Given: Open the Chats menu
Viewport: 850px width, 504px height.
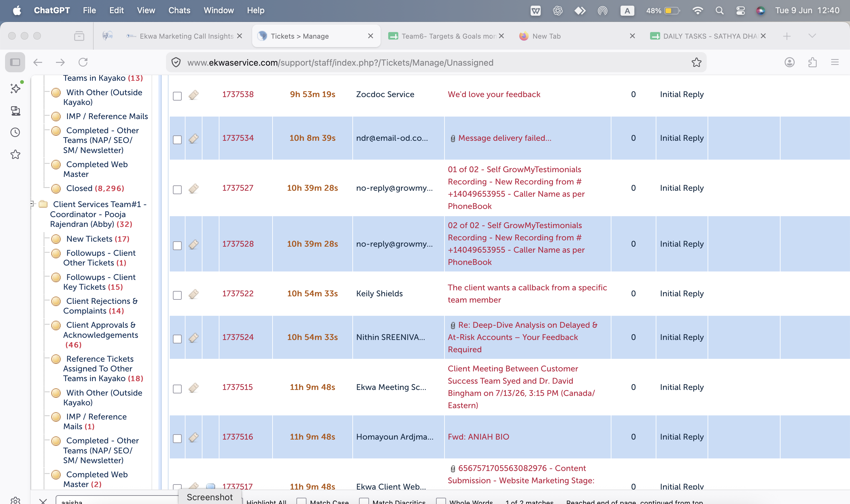Looking at the screenshot, I should pyautogui.click(x=179, y=10).
